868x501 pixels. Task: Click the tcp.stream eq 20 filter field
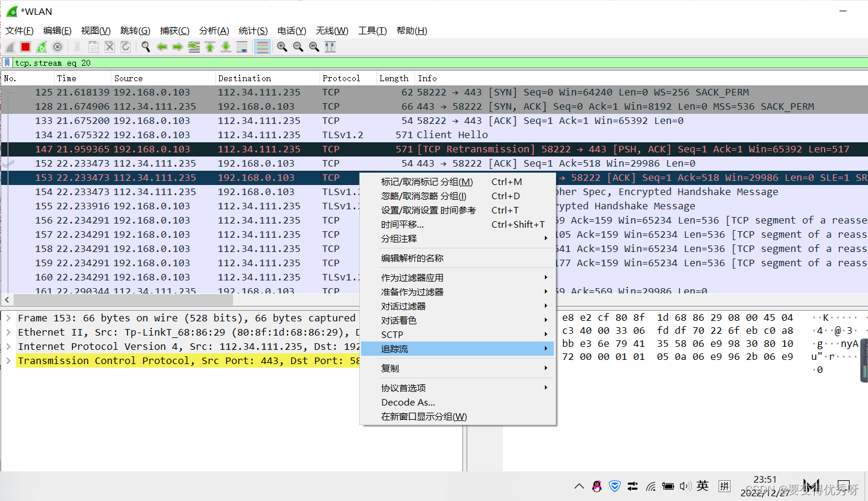439,63
